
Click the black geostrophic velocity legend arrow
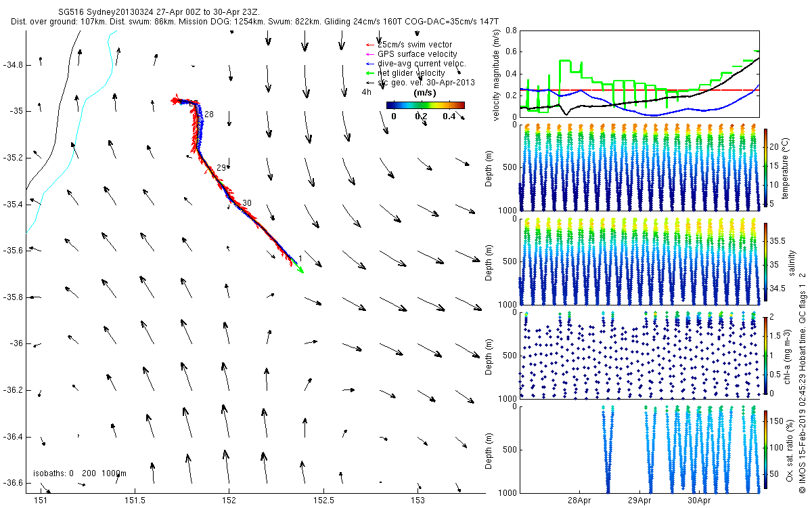371,83
